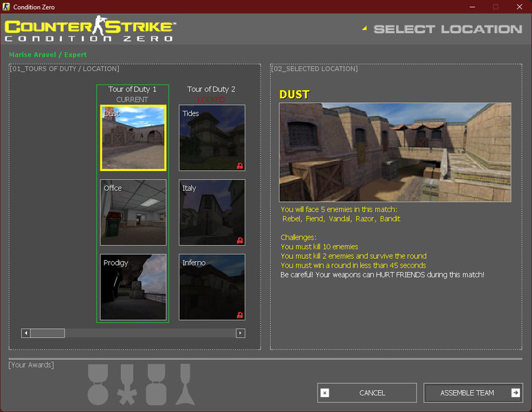532x412 pixels.
Task: Select the Dust map thumbnail
Action: [x=133, y=137]
